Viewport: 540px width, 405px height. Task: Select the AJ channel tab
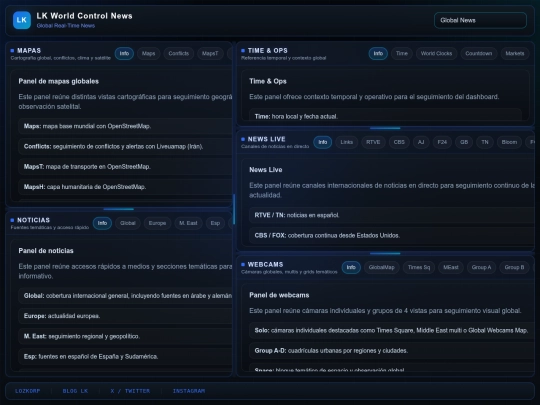[x=421, y=142]
